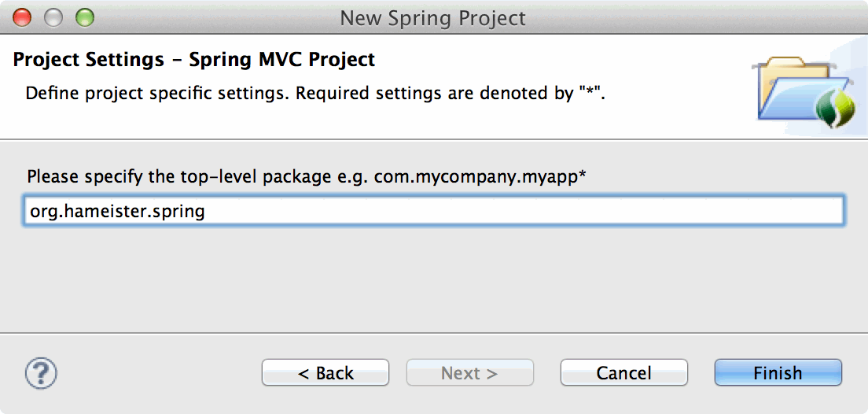Click the green Spring leaf logo
Image resolution: width=868 pixels, height=414 pixels.
point(833,107)
